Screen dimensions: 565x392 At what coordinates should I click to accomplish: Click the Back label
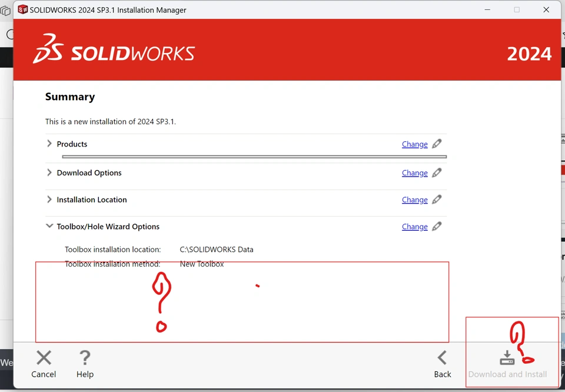coord(443,374)
